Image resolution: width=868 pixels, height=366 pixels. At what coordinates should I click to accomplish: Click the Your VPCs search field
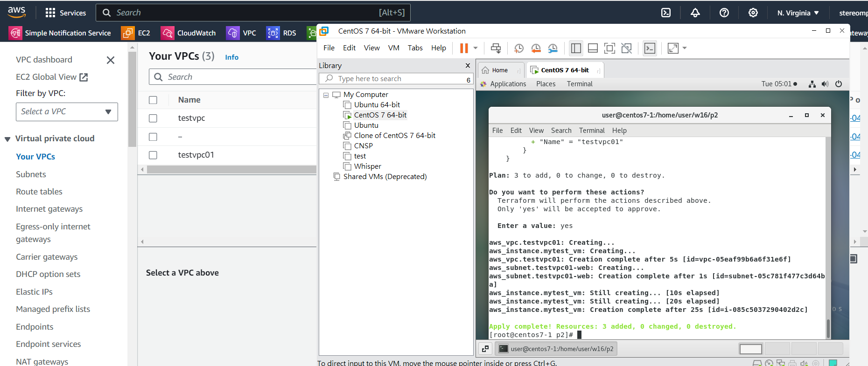click(232, 77)
